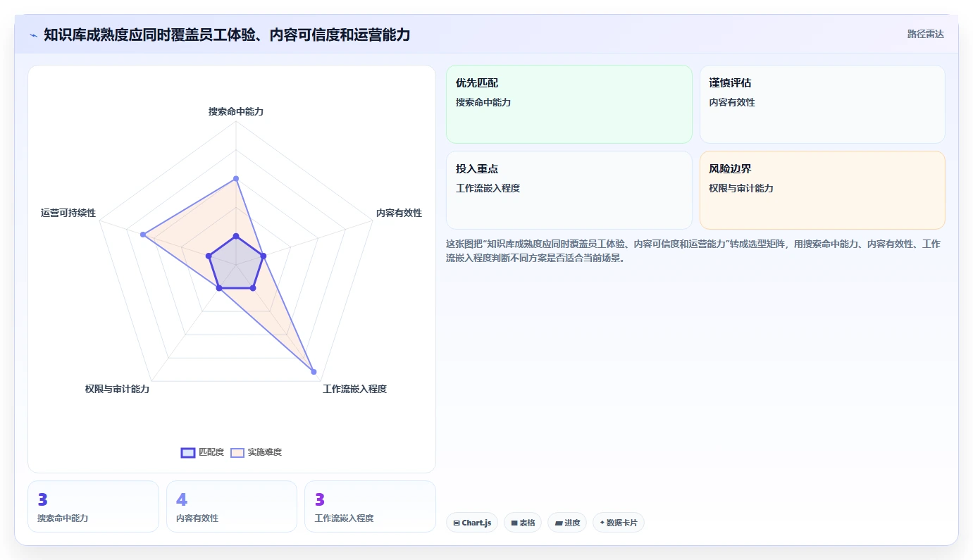The height and width of the screenshot is (560, 973).
Task: Click the 匹配度 point nearest the 权限与审计能力 label
Action: [x=219, y=287]
